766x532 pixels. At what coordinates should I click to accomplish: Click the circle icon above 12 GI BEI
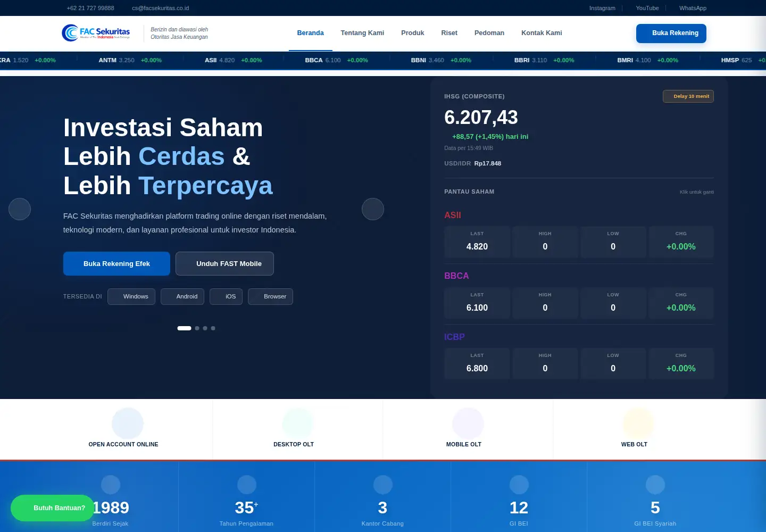pyautogui.click(x=519, y=485)
